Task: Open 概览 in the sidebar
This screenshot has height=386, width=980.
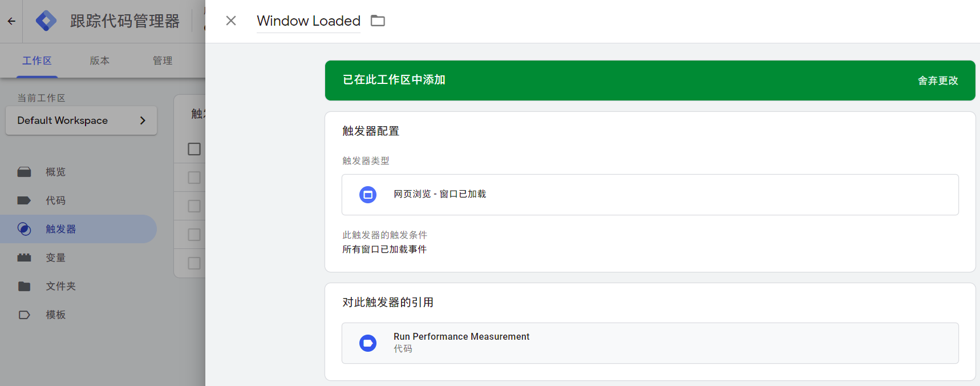Action: coord(78,172)
